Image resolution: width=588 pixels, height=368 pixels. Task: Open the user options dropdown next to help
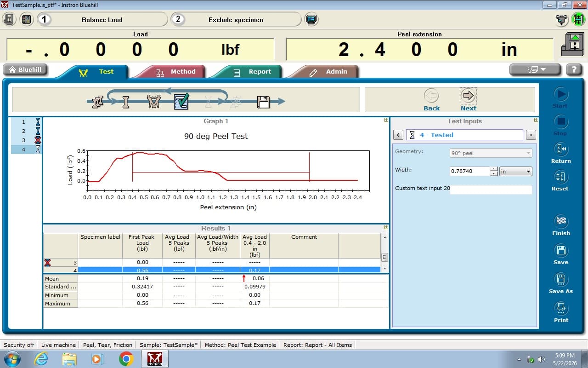pos(535,69)
